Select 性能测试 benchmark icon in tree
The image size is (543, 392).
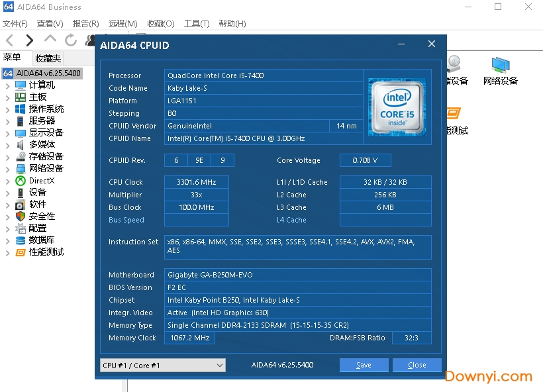click(x=21, y=252)
